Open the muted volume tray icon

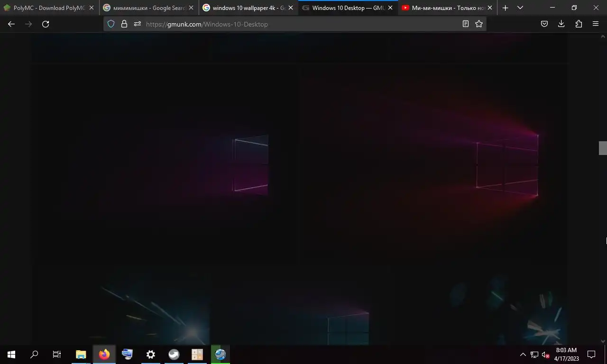[546, 355]
